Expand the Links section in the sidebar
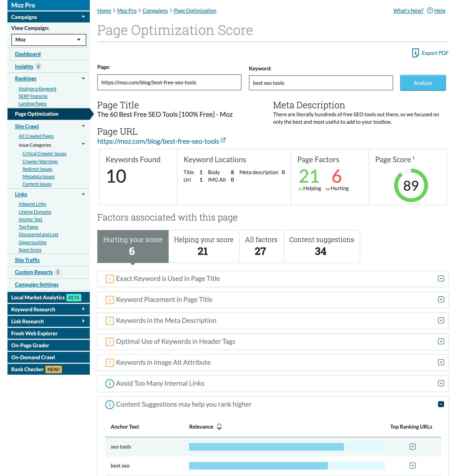This screenshot has width=459, height=476. pos(83,194)
